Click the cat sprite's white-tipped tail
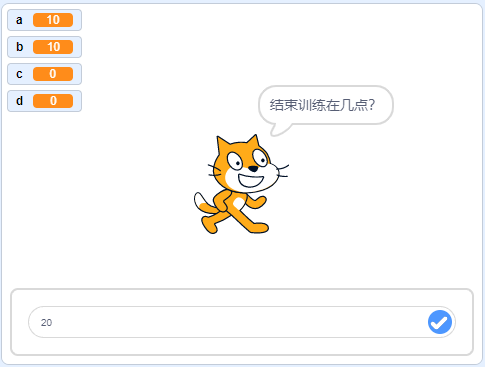The width and height of the screenshot is (485, 367). [202, 202]
